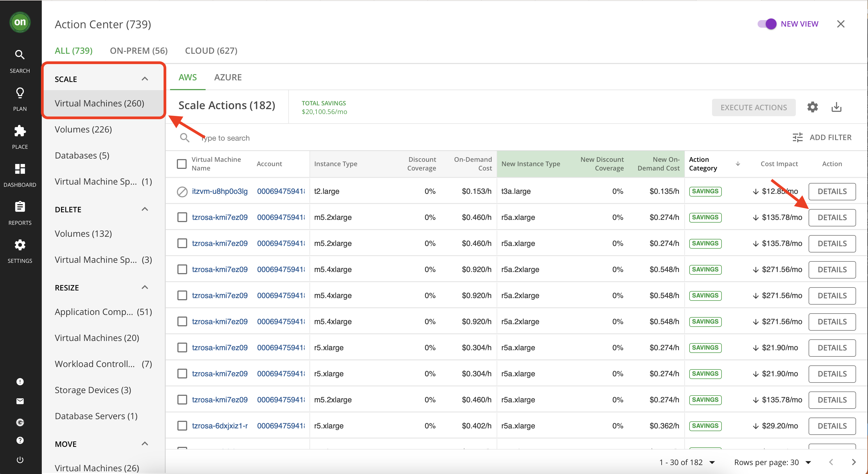This screenshot has height=474, width=868.
Task: Collapse the RESIZE section chevron
Action: tap(145, 287)
